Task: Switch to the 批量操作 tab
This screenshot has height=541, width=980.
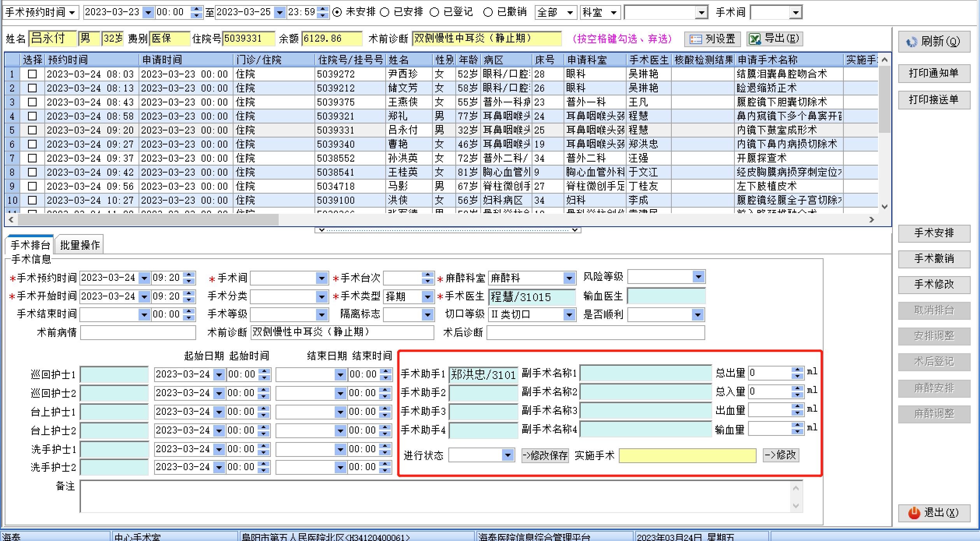Action: pyautogui.click(x=80, y=245)
